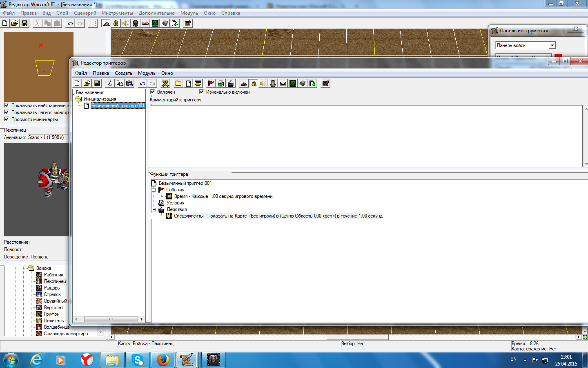
Task: Open Файл menu in Trigger Editor
Action: point(81,73)
